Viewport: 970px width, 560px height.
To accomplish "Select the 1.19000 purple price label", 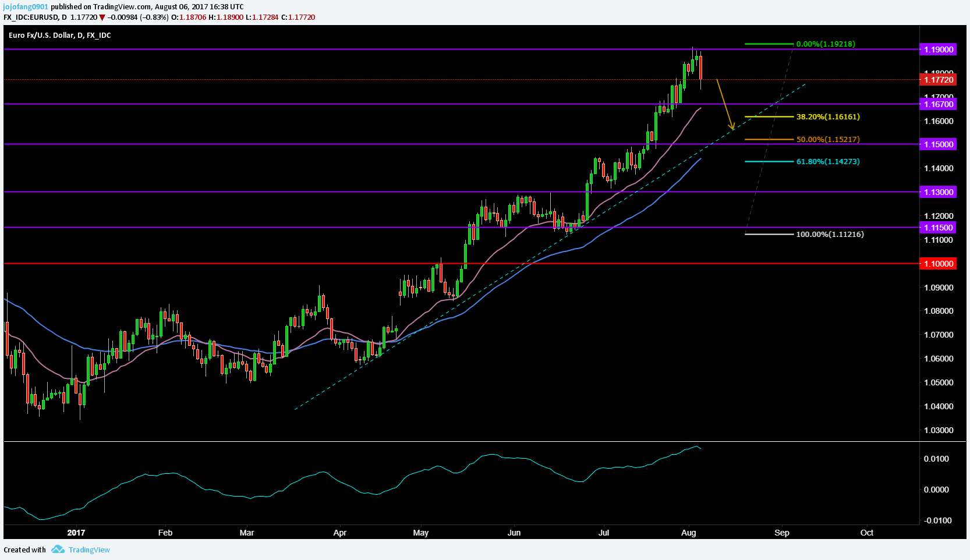I will click(x=938, y=49).
